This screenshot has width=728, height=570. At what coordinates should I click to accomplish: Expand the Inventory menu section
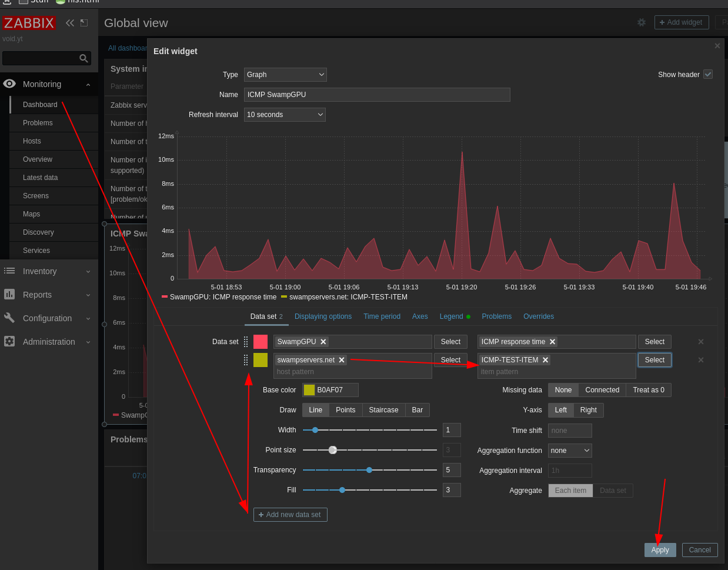point(88,271)
